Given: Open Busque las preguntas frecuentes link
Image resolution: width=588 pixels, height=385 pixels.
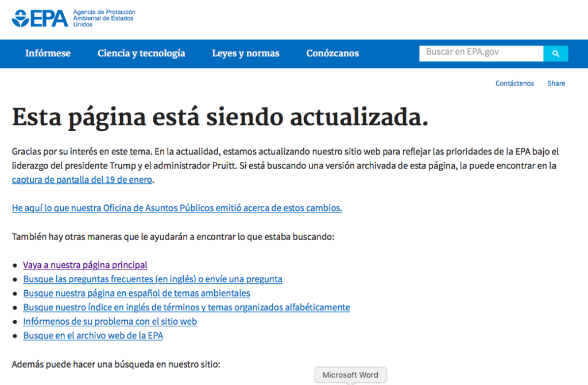Looking at the screenshot, I should coord(153,279).
